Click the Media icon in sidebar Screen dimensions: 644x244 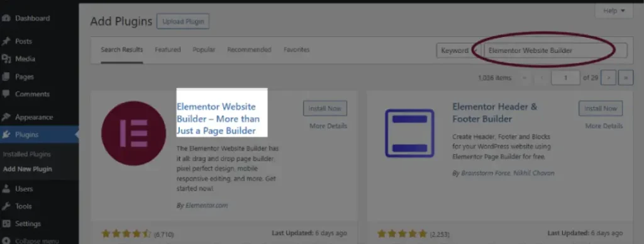click(x=6, y=59)
